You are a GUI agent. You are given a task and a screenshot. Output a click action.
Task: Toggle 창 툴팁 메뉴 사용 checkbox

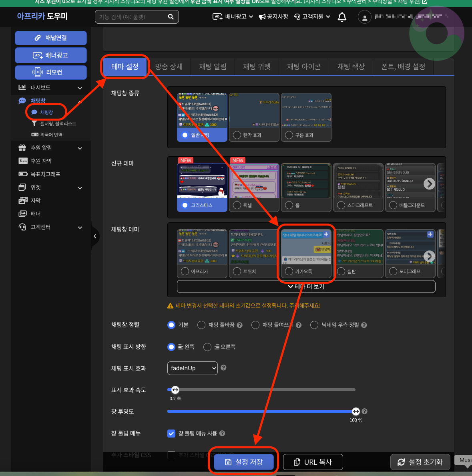tap(171, 433)
